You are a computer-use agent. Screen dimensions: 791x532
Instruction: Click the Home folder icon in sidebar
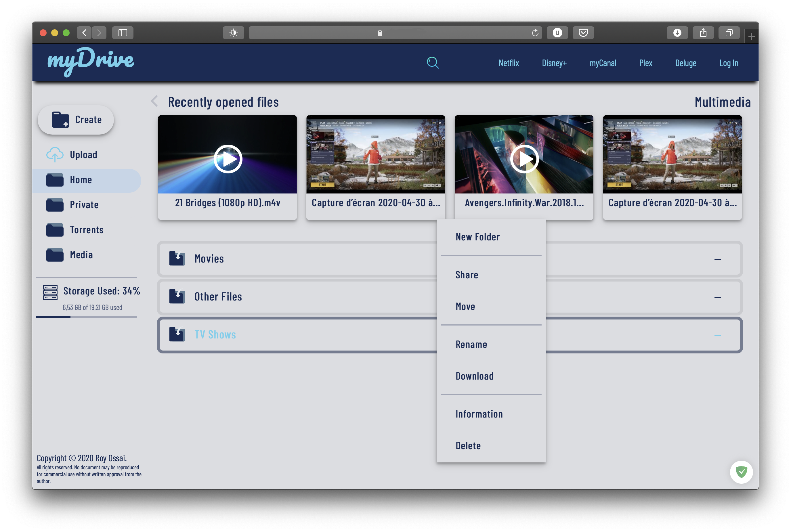coord(55,180)
